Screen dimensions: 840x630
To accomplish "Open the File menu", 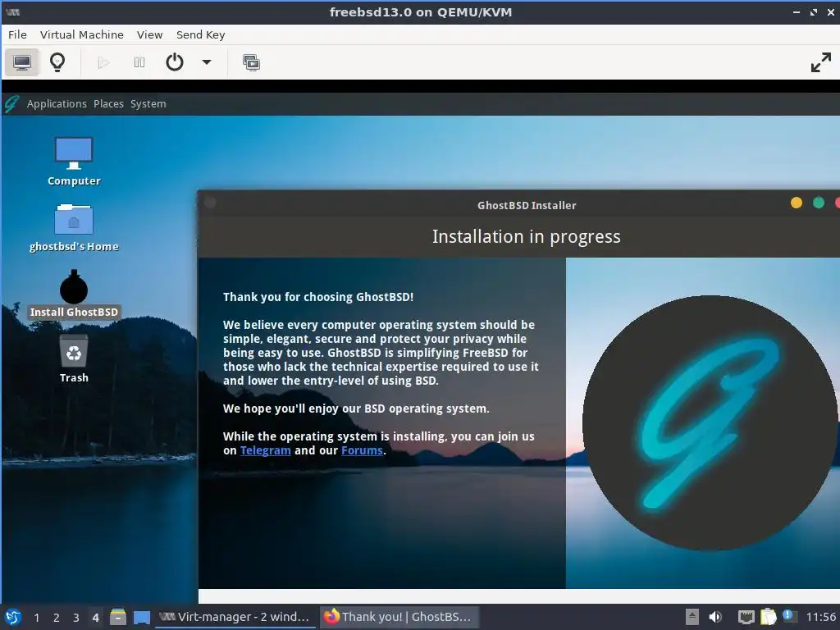I will coord(17,34).
